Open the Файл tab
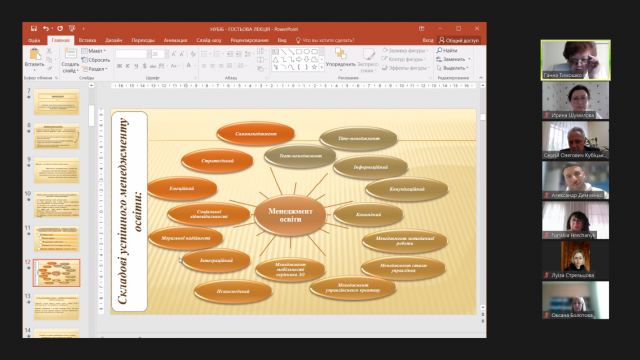The image size is (640, 360). (34, 40)
